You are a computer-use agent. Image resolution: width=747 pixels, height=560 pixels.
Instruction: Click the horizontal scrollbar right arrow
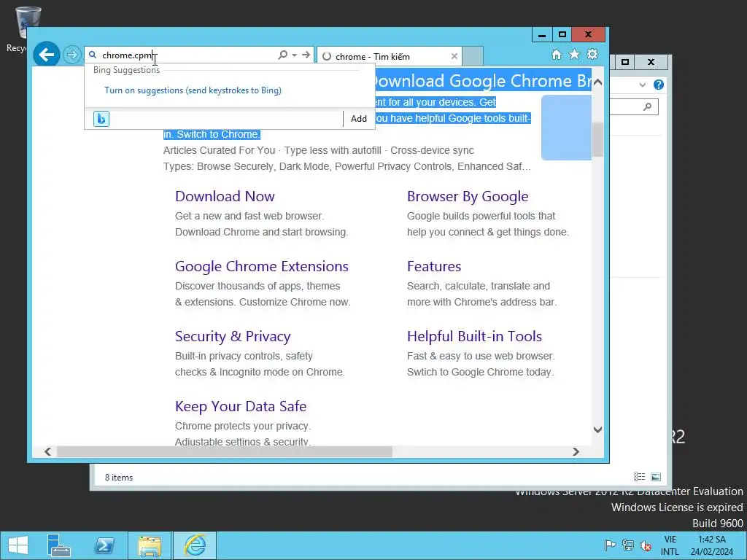tap(576, 451)
